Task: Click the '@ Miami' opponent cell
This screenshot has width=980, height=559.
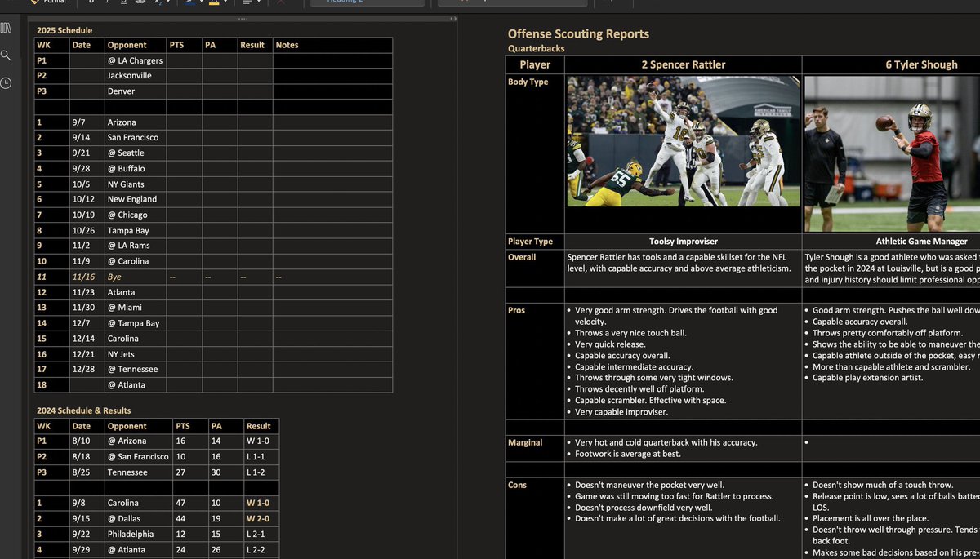Action: (124, 308)
